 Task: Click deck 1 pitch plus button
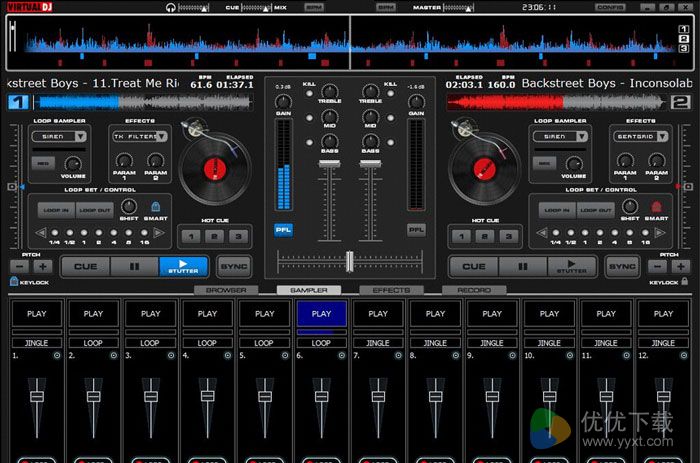click(43, 267)
